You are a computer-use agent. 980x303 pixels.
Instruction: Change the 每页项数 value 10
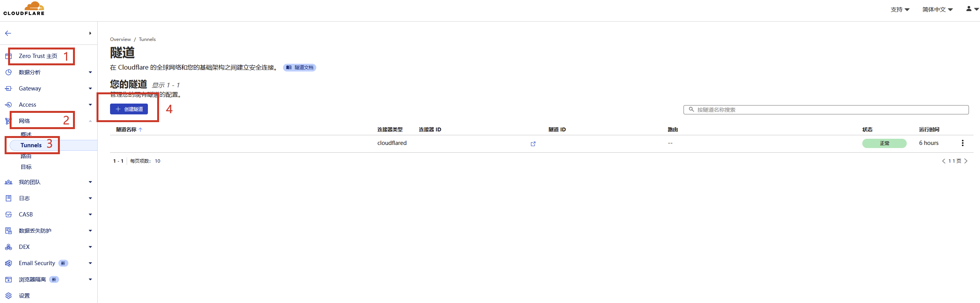pyautogui.click(x=158, y=161)
